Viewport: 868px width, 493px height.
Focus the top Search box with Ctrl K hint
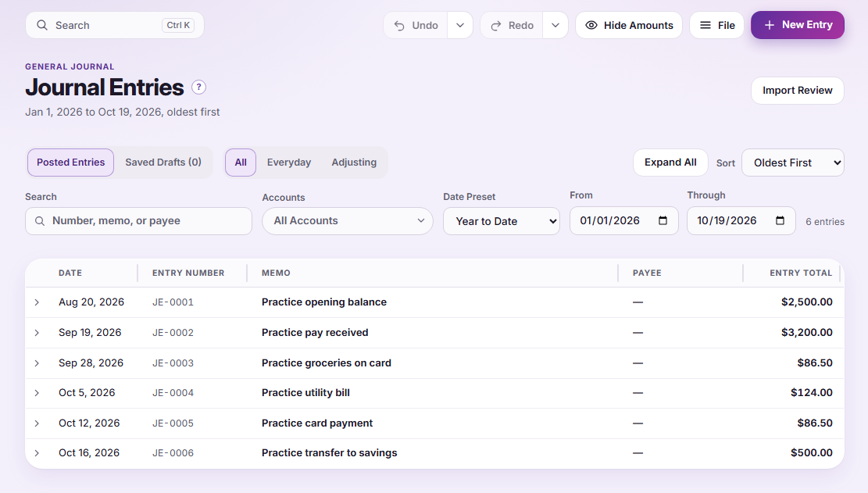115,26
